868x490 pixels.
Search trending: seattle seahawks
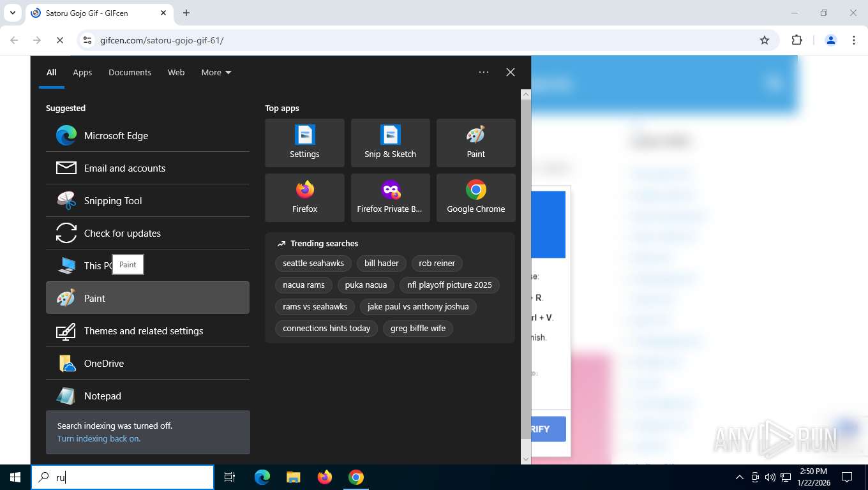click(313, 264)
